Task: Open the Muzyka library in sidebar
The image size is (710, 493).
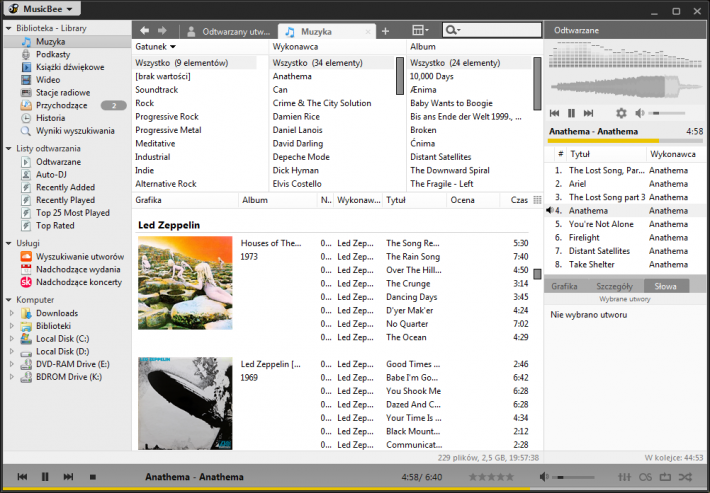Action: click(50, 42)
